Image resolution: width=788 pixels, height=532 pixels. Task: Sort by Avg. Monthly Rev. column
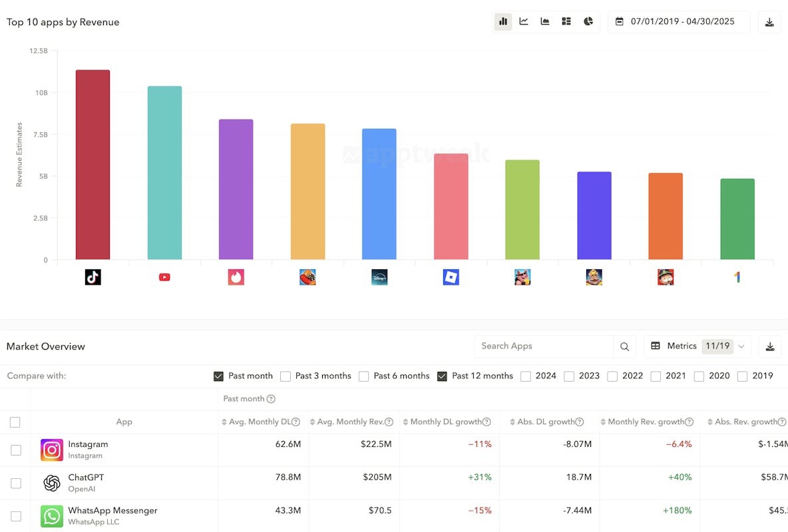pyautogui.click(x=312, y=422)
